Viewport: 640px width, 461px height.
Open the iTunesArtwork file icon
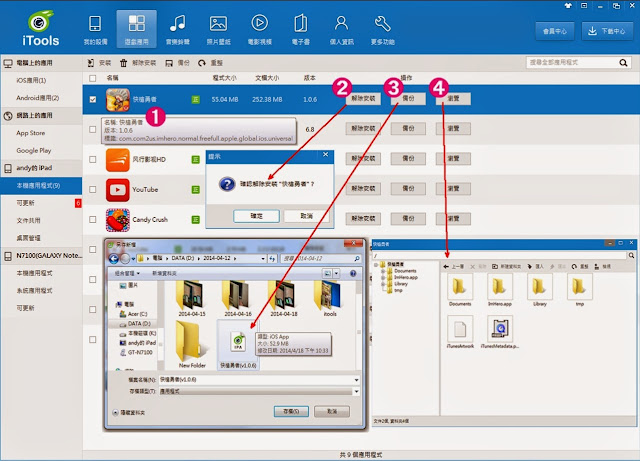(460, 328)
